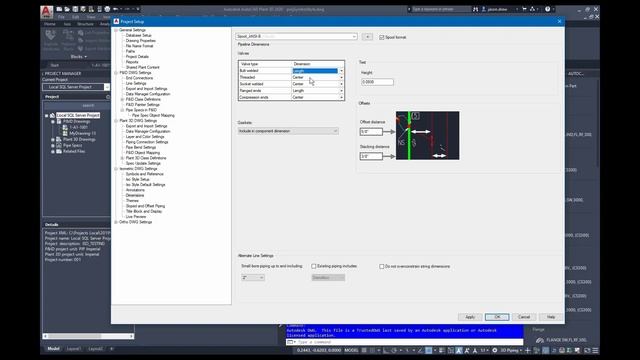Click the Pipe Specs folder icon
640x360 pixels.
pos(59,145)
